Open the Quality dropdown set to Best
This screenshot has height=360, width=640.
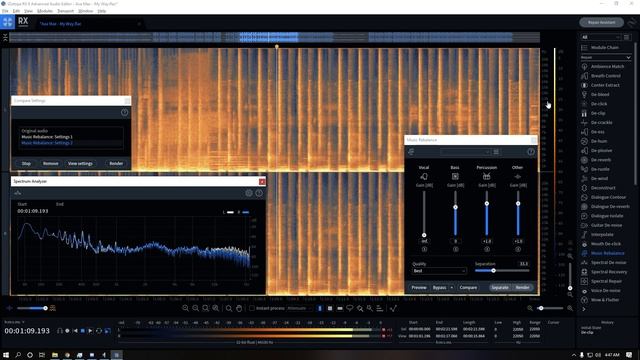[x=439, y=271]
